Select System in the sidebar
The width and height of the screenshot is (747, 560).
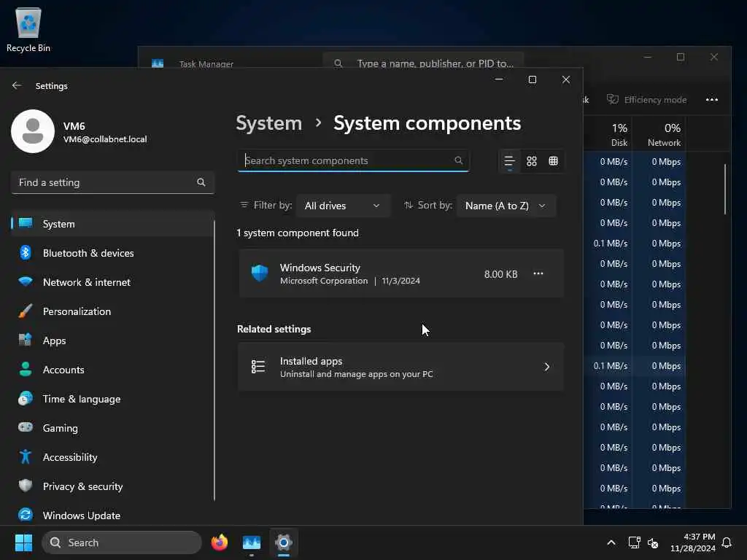point(112,224)
